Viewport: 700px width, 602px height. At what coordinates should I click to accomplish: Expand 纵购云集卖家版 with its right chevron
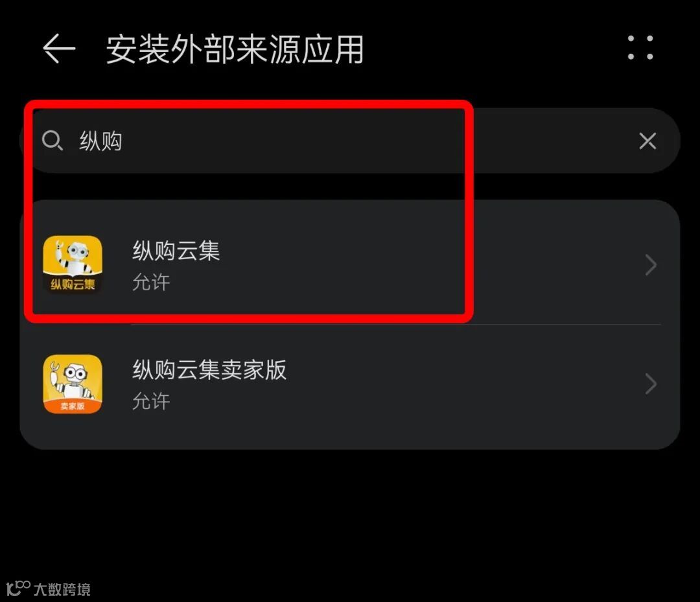tap(651, 384)
